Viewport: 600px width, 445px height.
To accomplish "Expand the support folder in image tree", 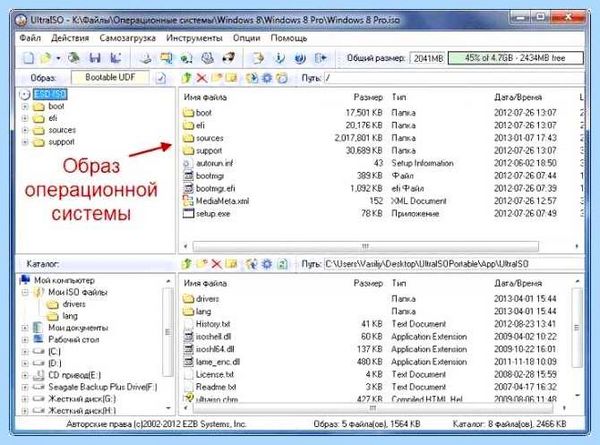I will pyautogui.click(x=25, y=142).
